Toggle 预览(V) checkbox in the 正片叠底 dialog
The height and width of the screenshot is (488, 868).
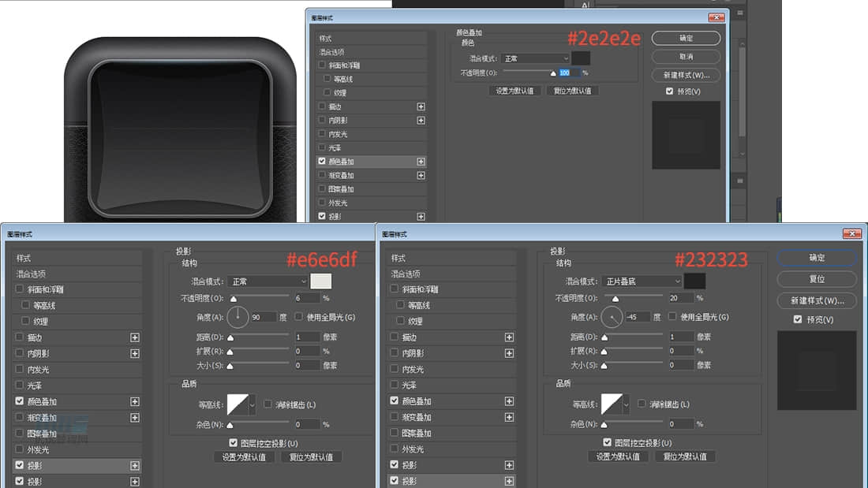pos(798,319)
